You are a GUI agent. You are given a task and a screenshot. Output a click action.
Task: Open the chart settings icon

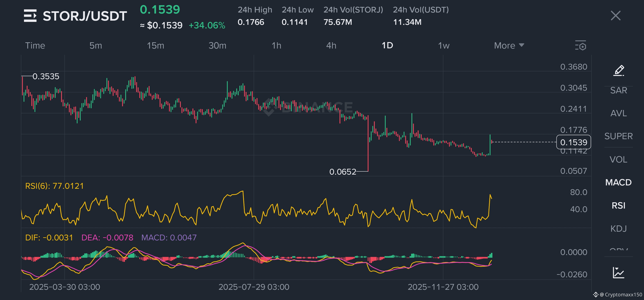click(581, 45)
